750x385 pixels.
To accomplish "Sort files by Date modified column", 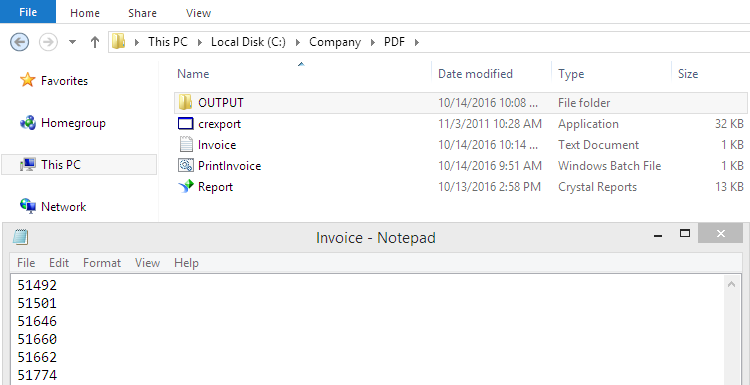I will [475, 74].
